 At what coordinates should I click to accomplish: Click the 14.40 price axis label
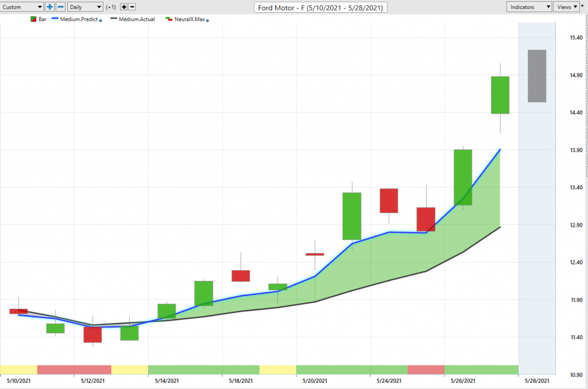576,112
